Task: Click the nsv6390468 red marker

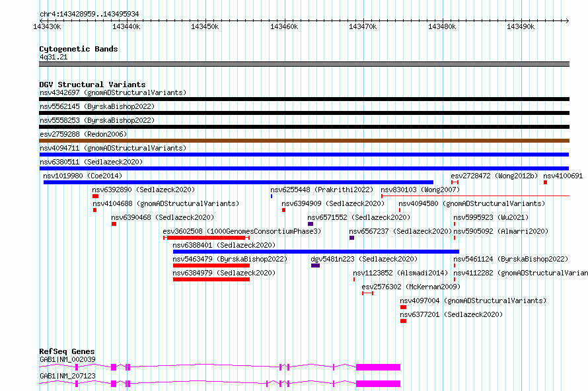Action: point(114,224)
